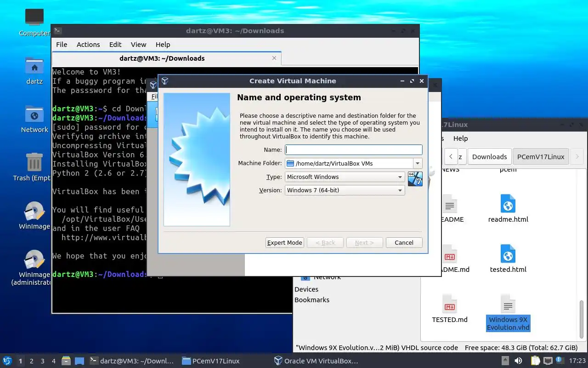
Task: Click the show desktop icon in taskbar
Action: [79, 361]
